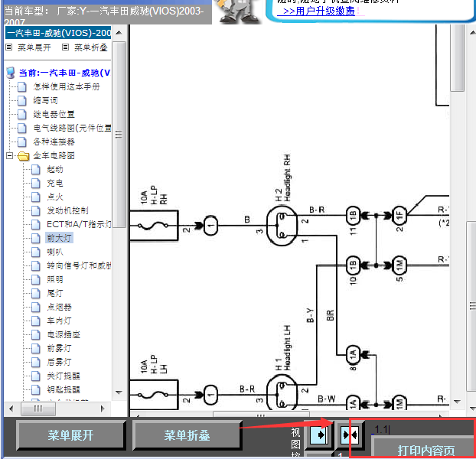Click the diagram inner scroll-down arrow
The height and width of the screenshot is (459, 476).
tap(457, 402)
